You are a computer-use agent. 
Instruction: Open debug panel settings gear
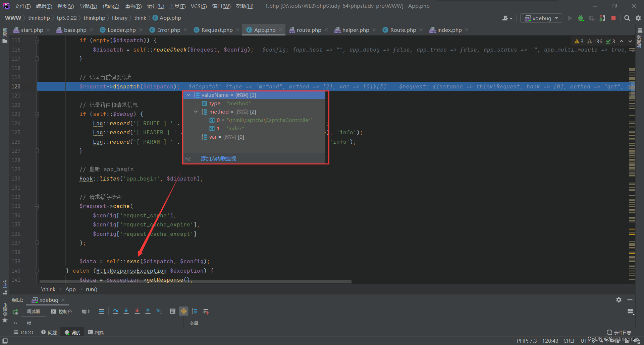coord(619,300)
